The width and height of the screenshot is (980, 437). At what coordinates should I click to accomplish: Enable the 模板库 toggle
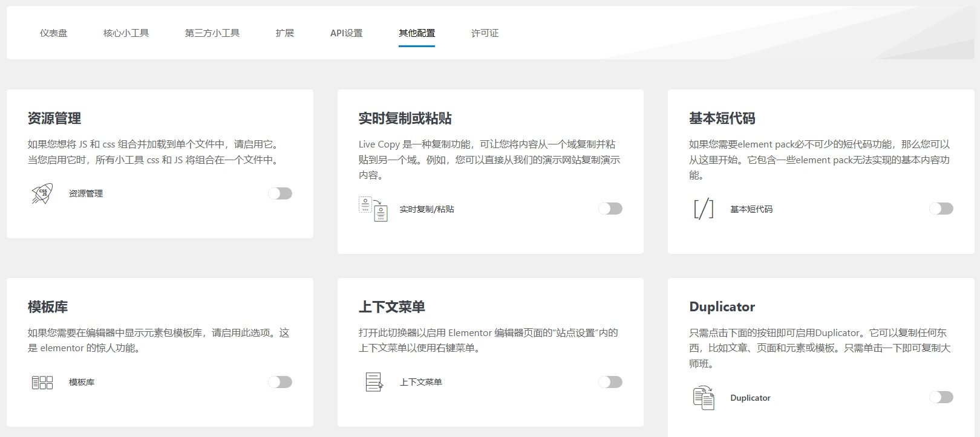tap(280, 382)
